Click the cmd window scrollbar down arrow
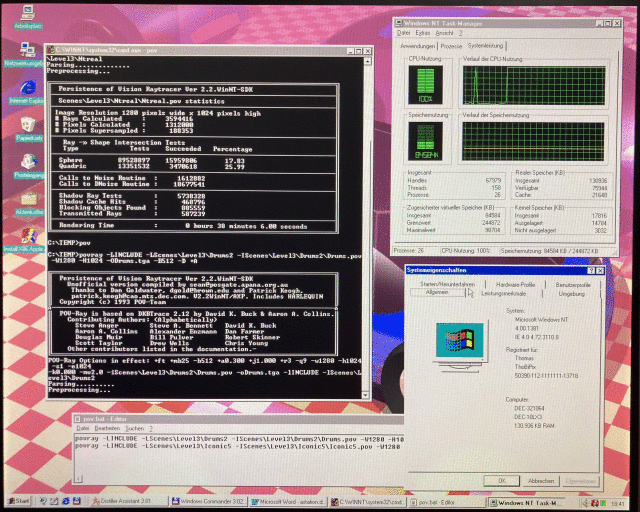This screenshot has width=640, height=512. click(366, 395)
